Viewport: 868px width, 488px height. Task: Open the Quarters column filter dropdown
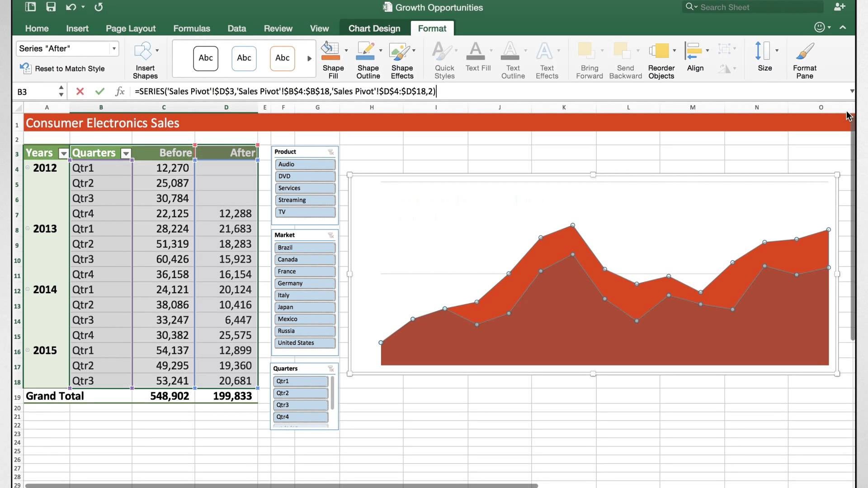point(126,154)
